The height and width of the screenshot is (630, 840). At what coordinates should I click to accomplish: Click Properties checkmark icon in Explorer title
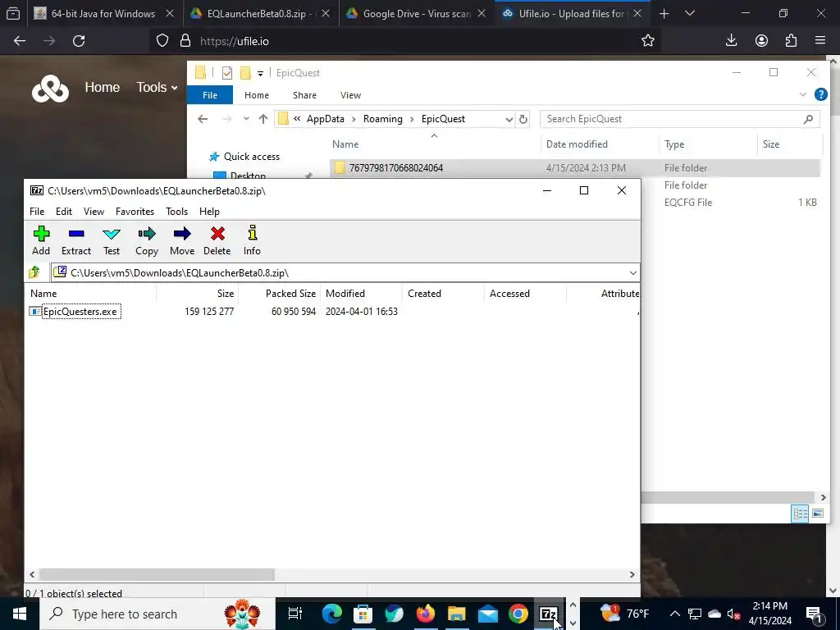point(227,73)
